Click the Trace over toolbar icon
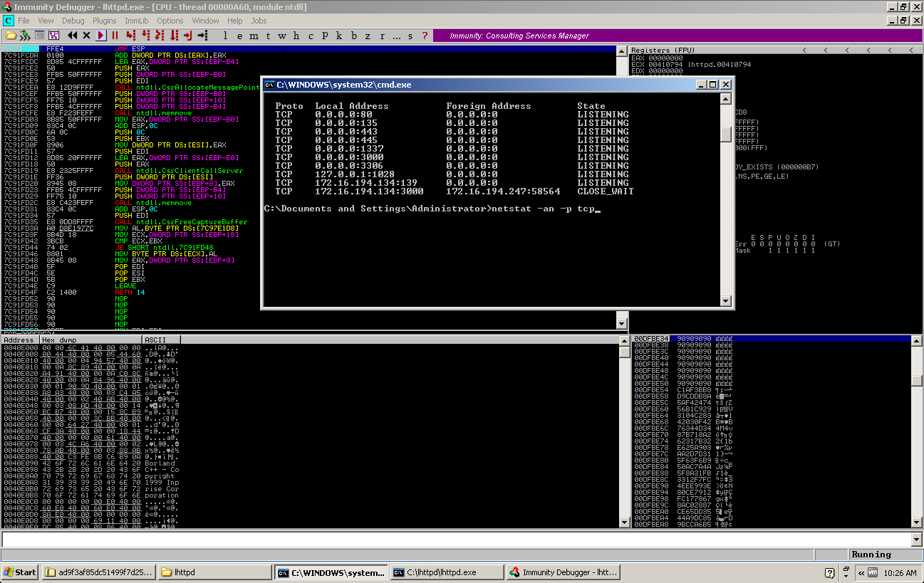The height and width of the screenshot is (583, 924). [174, 36]
